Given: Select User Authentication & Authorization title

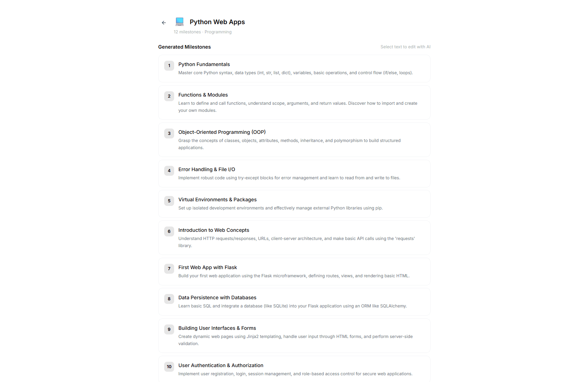Looking at the screenshot, I should (221, 365).
